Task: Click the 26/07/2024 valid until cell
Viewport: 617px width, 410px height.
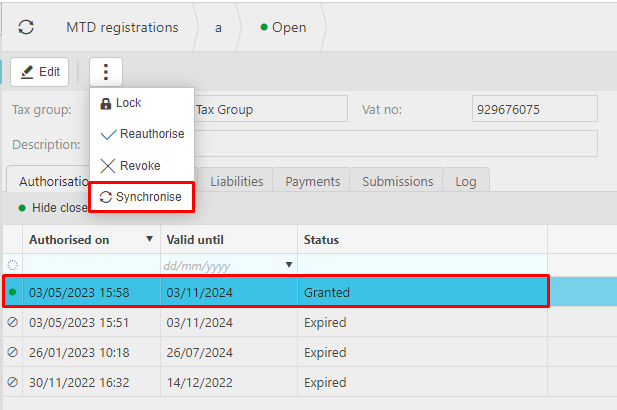Action: tap(229, 352)
